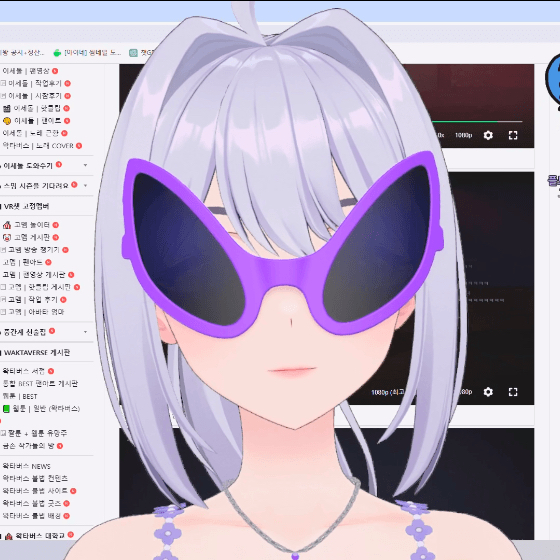
Task: Open settings gear in upper video player
Action: tap(488, 135)
